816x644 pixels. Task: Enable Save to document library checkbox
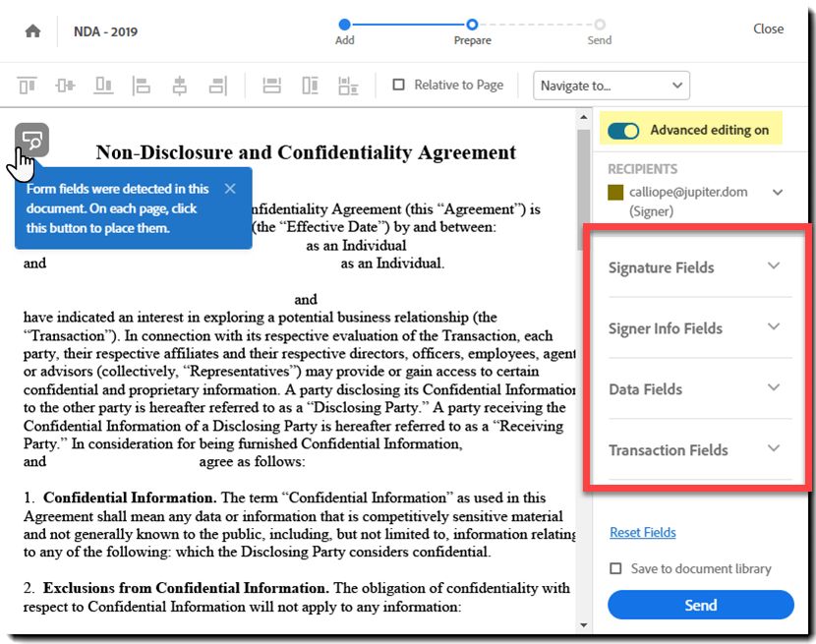tap(615, 568)
